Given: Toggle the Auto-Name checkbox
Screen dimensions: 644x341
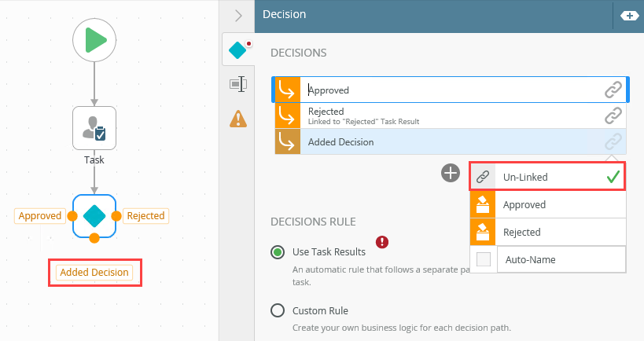Looking at the screenshot, I should [x=484, y=259].
